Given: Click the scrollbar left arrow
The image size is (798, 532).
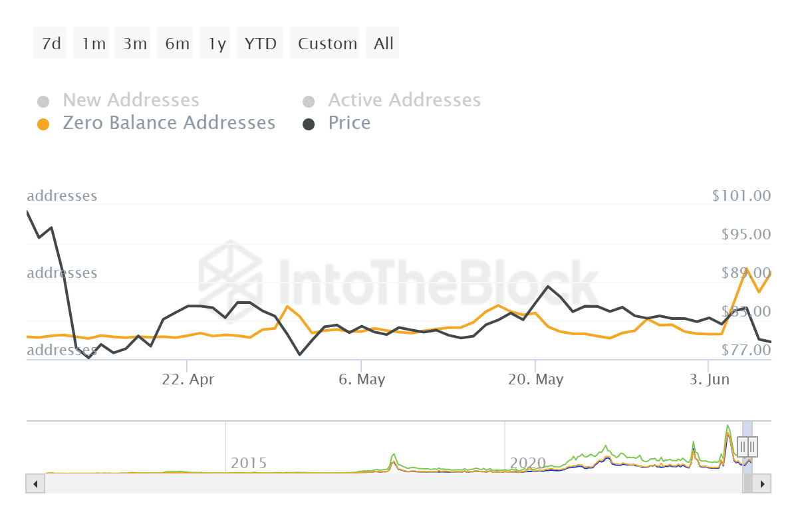Looking at the screenshot, I should (35, 483).
